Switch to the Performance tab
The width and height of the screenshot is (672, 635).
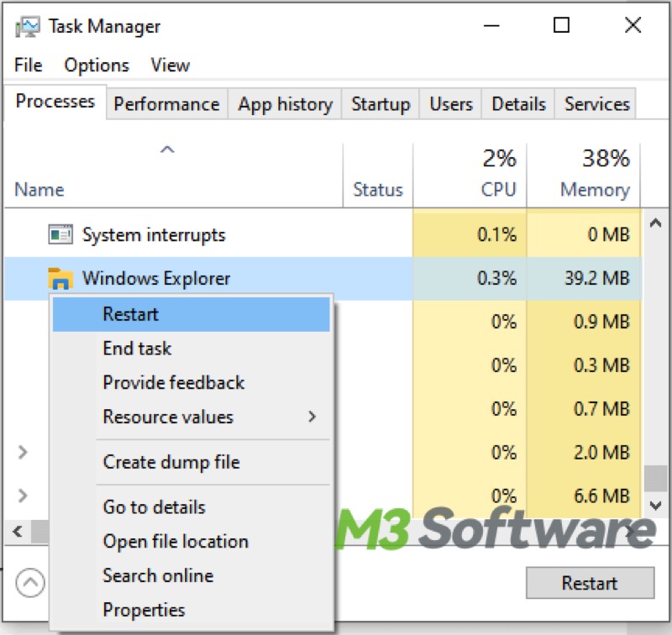pos(166,104)
